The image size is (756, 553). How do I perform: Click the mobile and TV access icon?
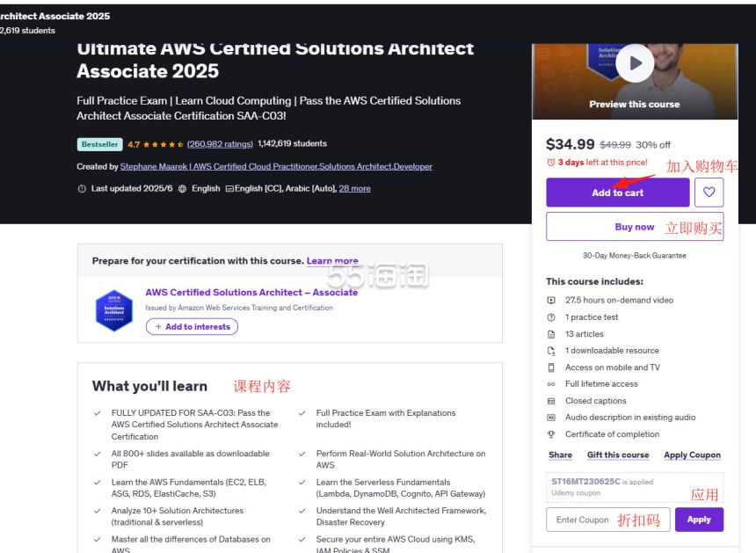pos(551,367)
